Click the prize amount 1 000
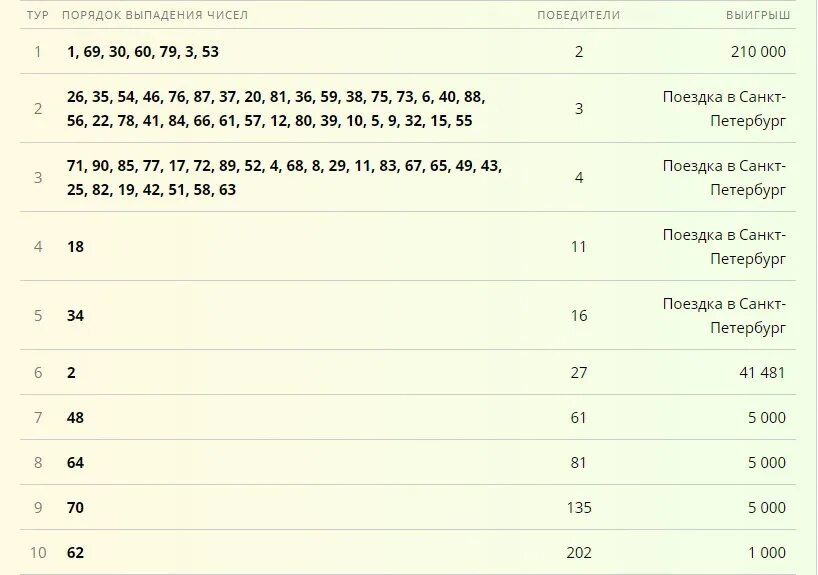This screenshot has height=575, width=818. pyautogui.click(x=767, y=553)
